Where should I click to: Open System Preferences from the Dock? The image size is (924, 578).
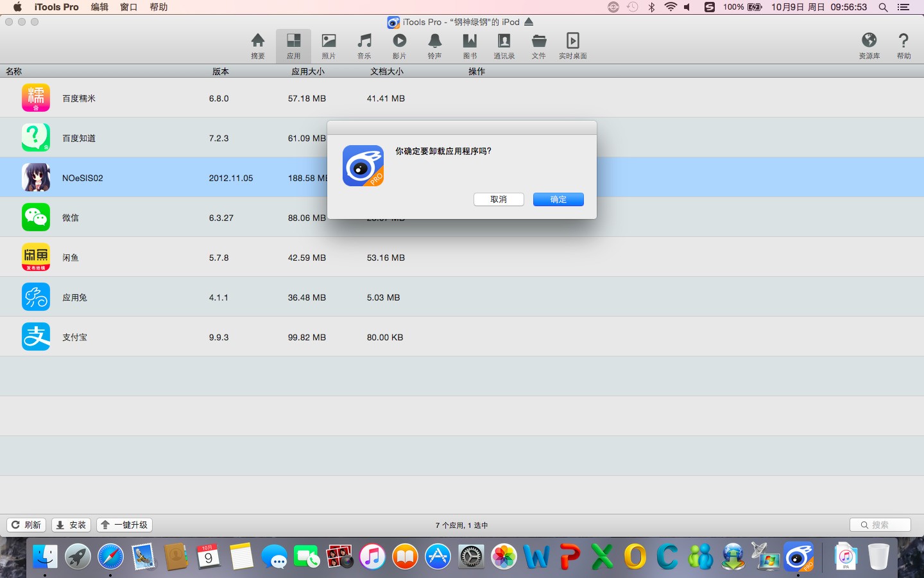(471, 556)
